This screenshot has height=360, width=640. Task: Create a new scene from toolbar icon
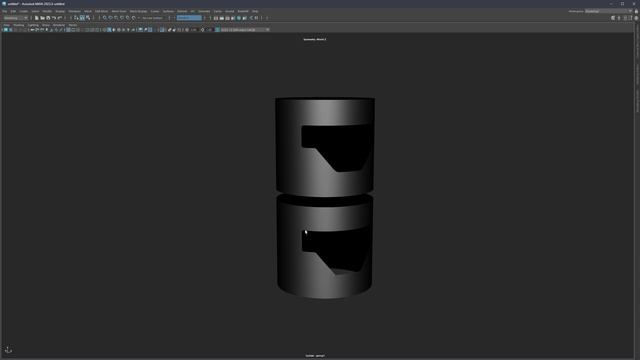coord(36,18)
